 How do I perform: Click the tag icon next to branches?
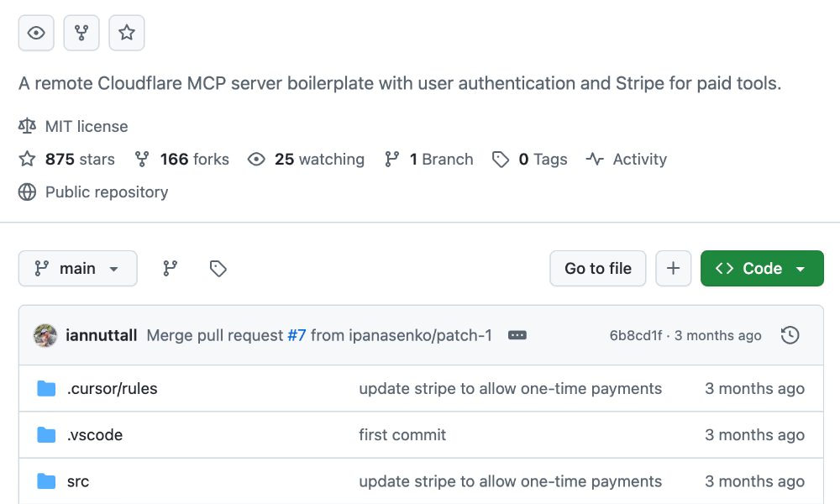pyautogui.click(x=218, y=268)
